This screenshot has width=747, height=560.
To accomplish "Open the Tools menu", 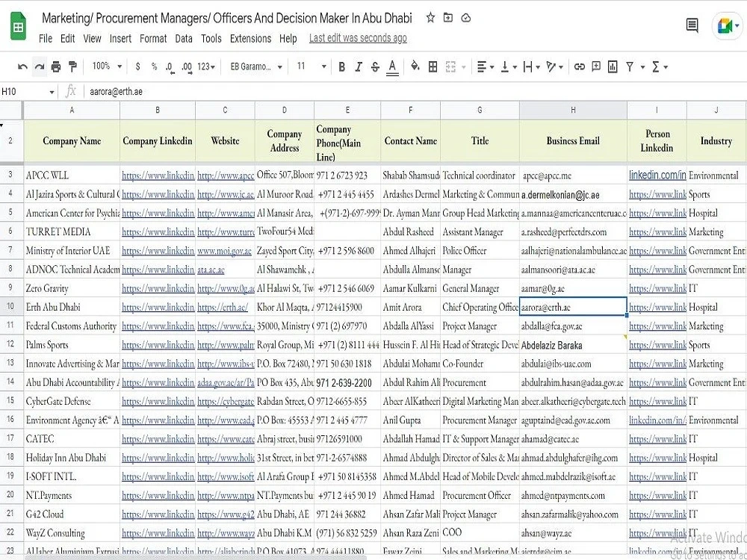I will click(x=211, y=39).
